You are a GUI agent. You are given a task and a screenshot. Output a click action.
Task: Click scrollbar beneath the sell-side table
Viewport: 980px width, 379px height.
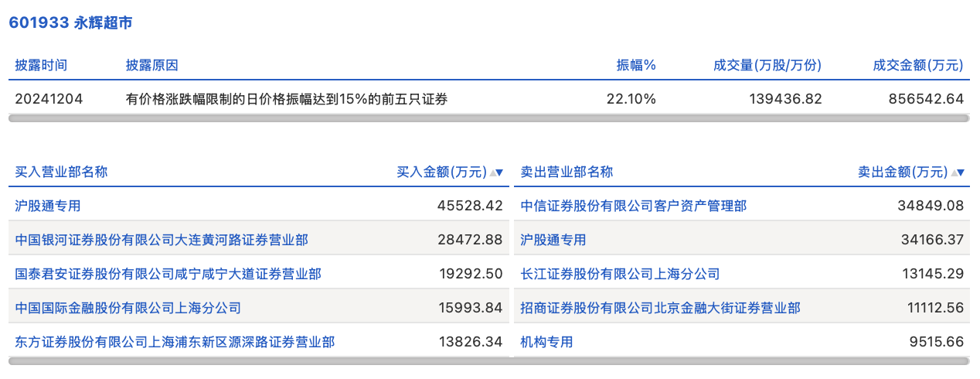click(x=742, y=361)
